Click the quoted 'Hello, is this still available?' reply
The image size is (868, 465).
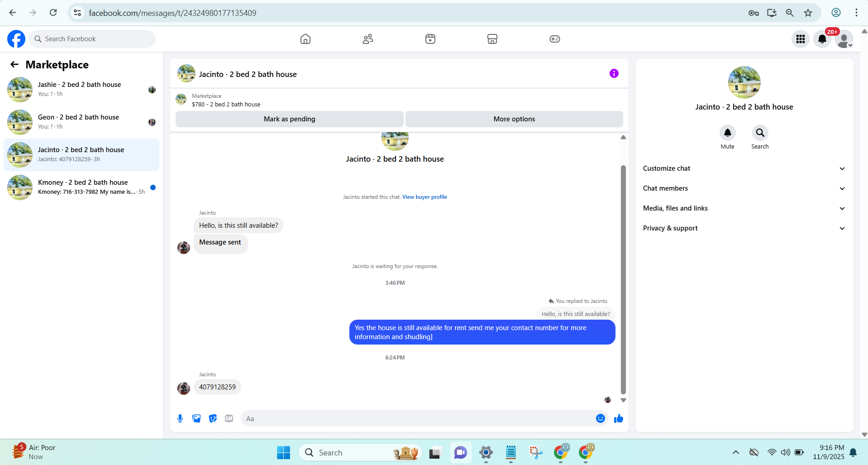coord(576,314)
